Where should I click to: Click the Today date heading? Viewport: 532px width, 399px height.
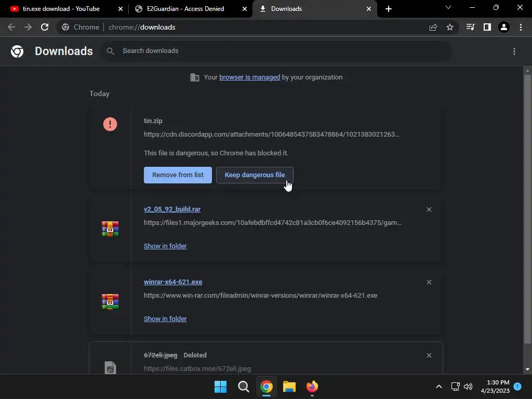99,94
